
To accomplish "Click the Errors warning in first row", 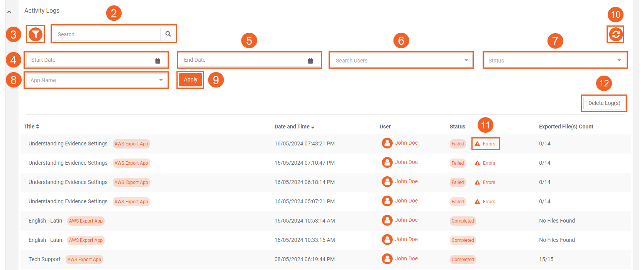I will click(x=485, y=144).
